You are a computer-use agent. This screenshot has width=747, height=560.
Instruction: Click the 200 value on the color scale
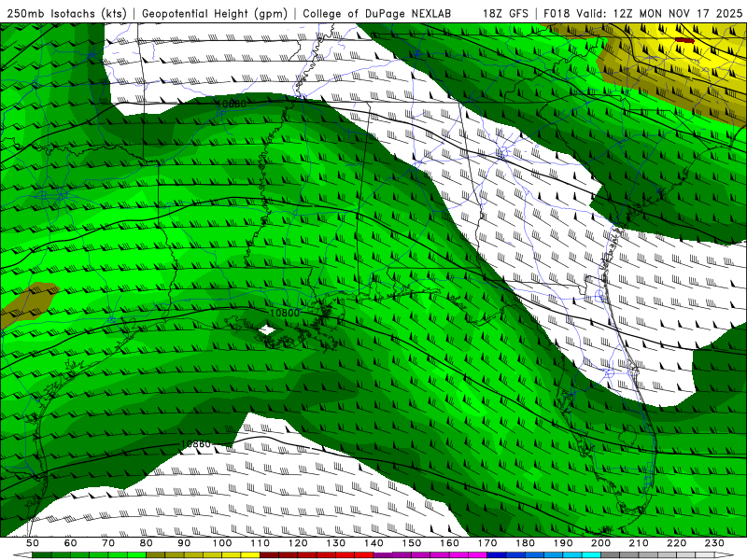601,543
